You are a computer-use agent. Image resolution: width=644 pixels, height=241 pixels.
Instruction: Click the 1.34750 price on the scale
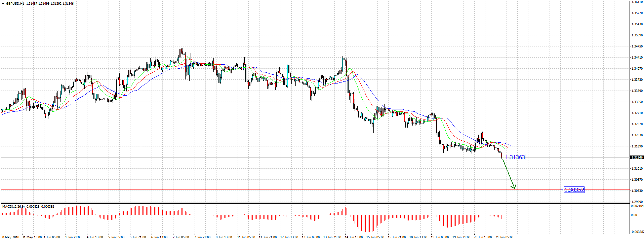[x=637, y=46]
